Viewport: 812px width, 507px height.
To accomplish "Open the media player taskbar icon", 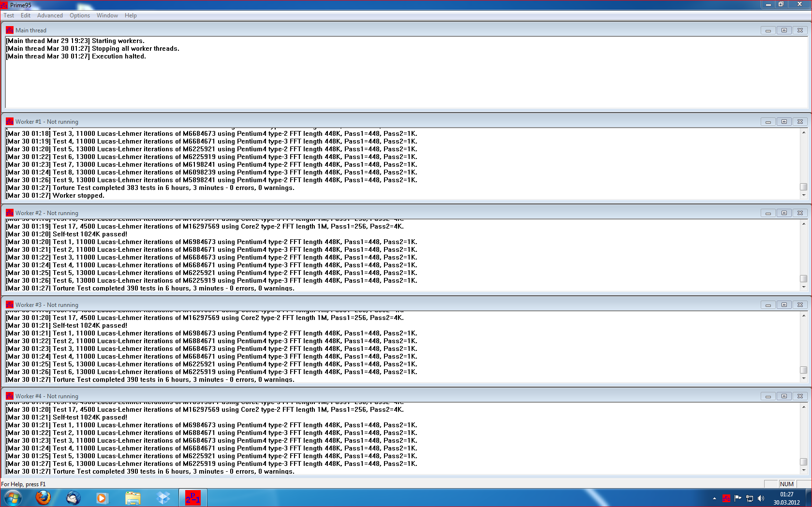I will tap(102, 498).
